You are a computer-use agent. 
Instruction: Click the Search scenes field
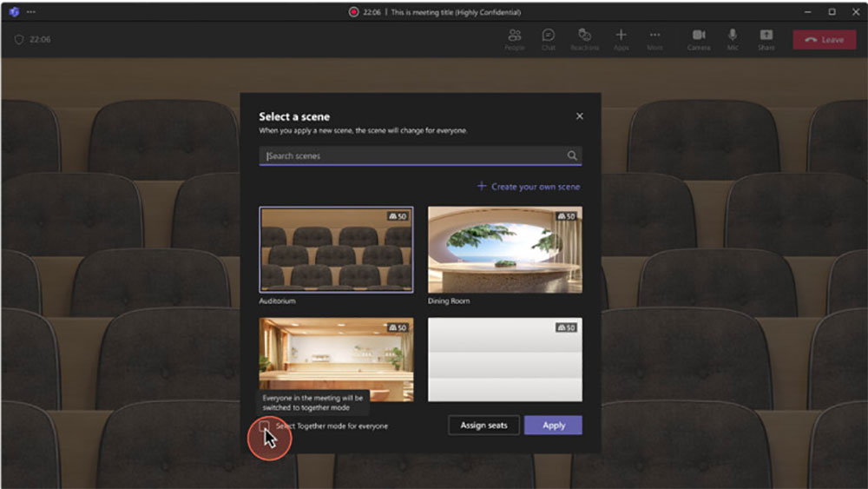[x=412, y=156]
